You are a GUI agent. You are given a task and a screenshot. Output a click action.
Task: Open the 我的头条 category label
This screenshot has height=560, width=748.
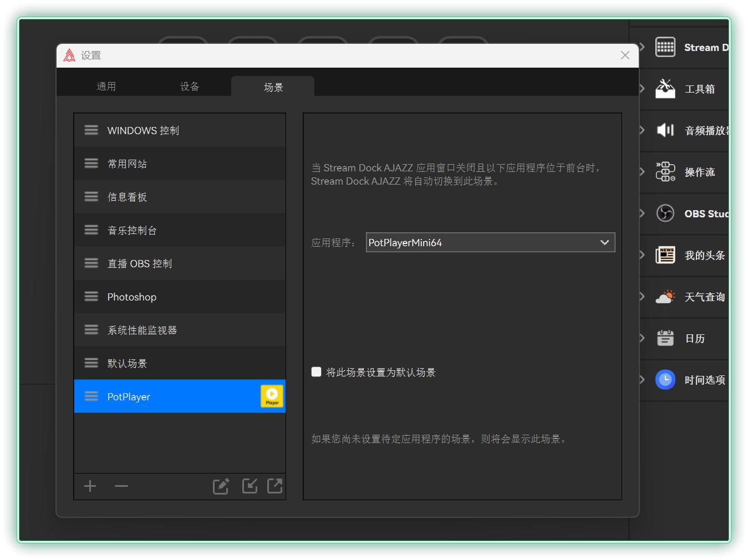coord(705,255)
